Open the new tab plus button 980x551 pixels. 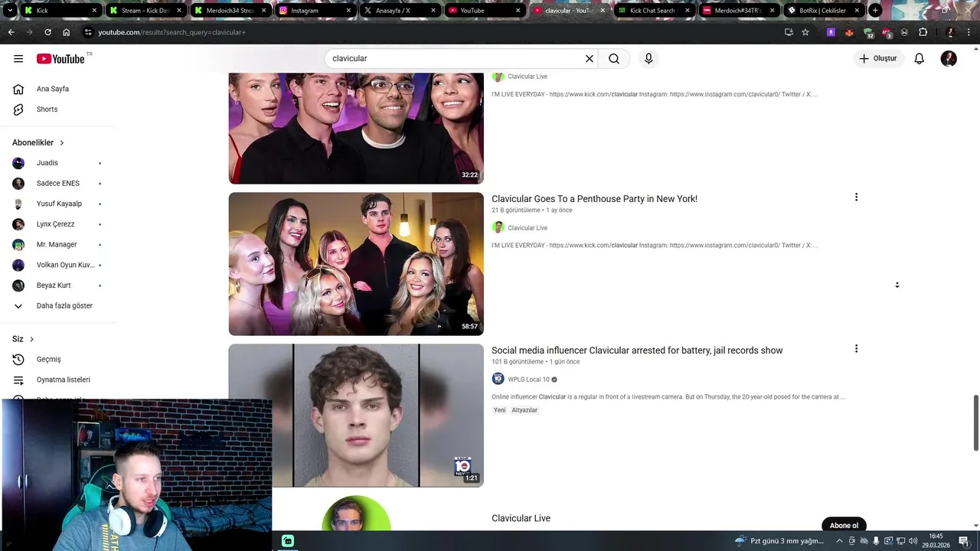pos(875,11)
